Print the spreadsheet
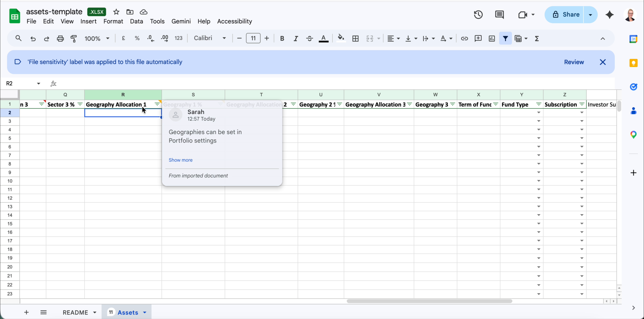Screen dimensions: 644x319 (60, 38)
